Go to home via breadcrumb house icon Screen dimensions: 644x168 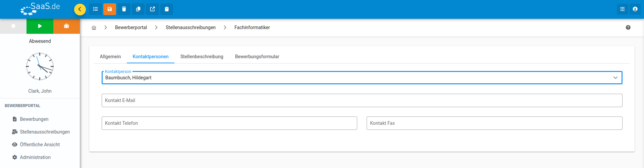pos(94,28)
